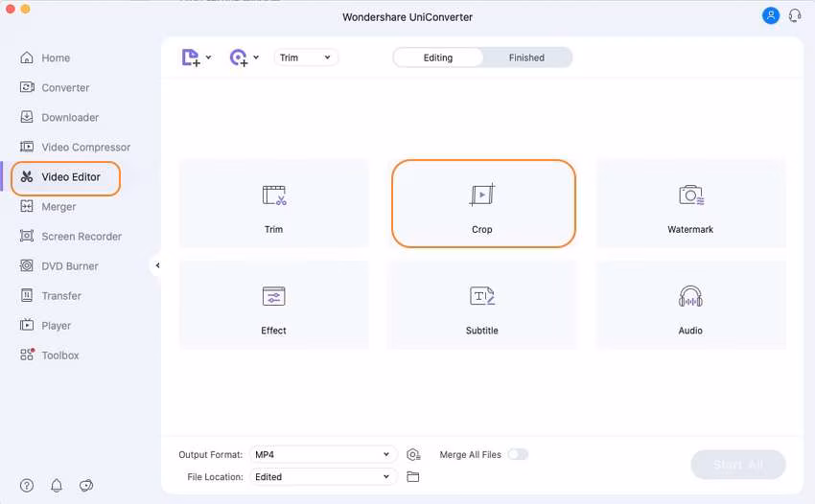Open the Watermark tool card
Image resolution: width=815 pixels, height=504 pixels.
click(690, 203)
